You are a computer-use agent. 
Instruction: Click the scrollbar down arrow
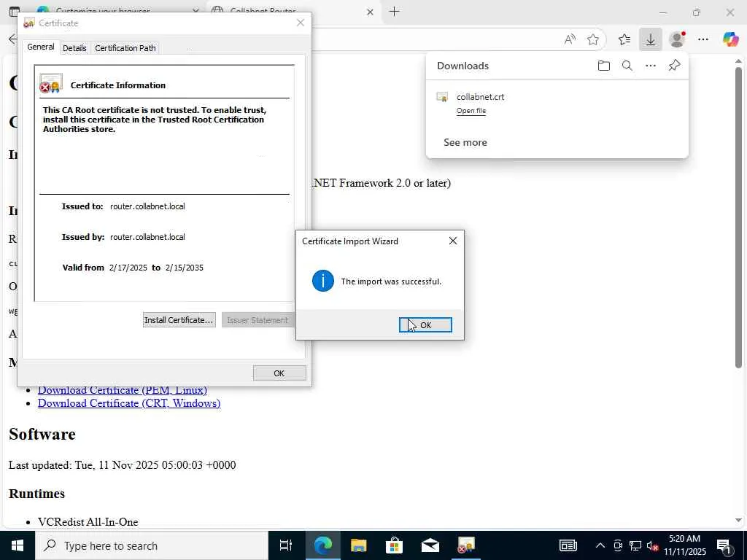click(738, 521)
